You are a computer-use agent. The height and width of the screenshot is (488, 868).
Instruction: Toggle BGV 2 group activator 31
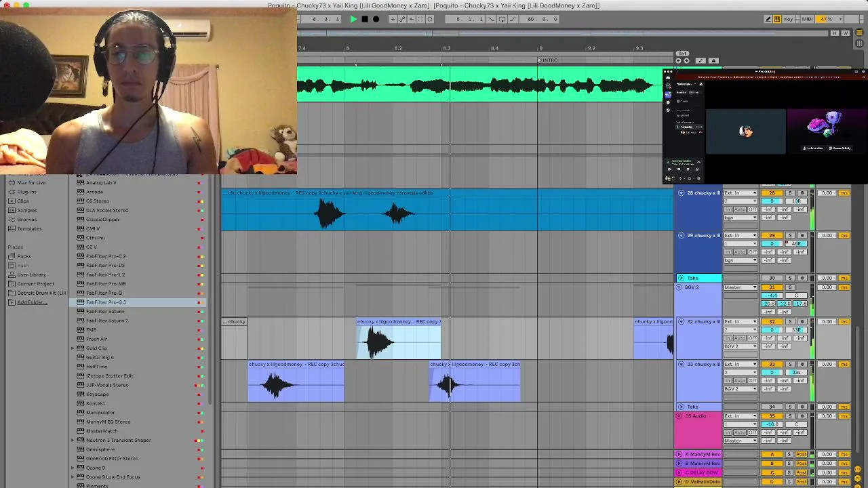[772, 287]
